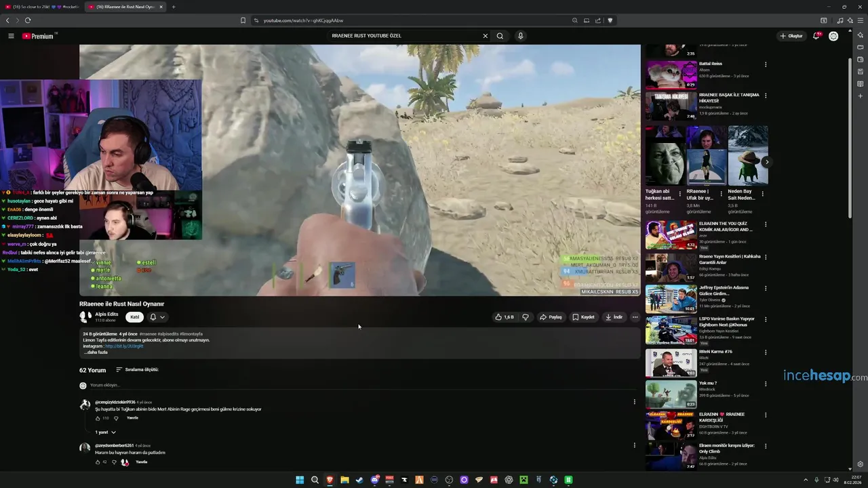
Task: Show hidden tray icons with the chevron
Action: click(806, 480)
